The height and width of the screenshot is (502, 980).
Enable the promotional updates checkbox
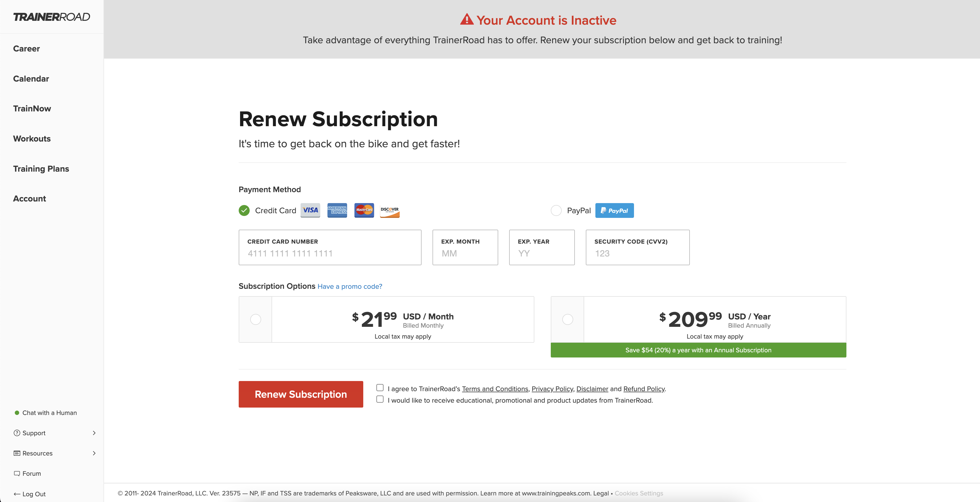click(380, 399)
